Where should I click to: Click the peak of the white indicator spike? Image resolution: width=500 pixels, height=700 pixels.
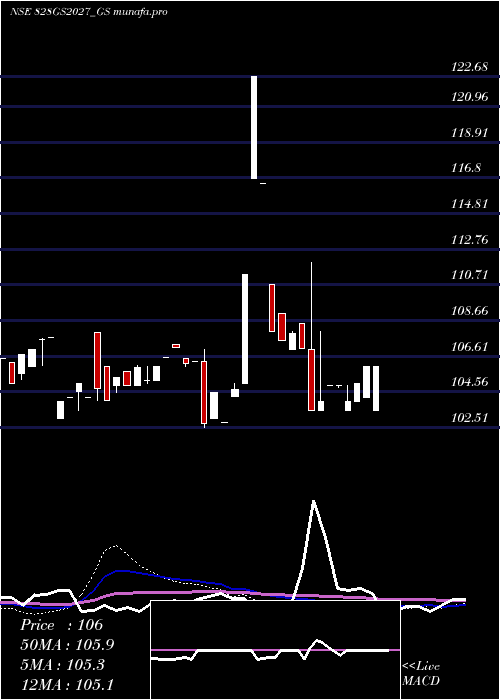click(x=314, y=501)
